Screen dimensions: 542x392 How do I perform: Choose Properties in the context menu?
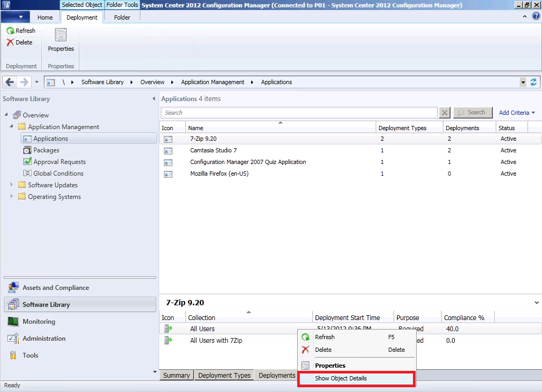357,366
